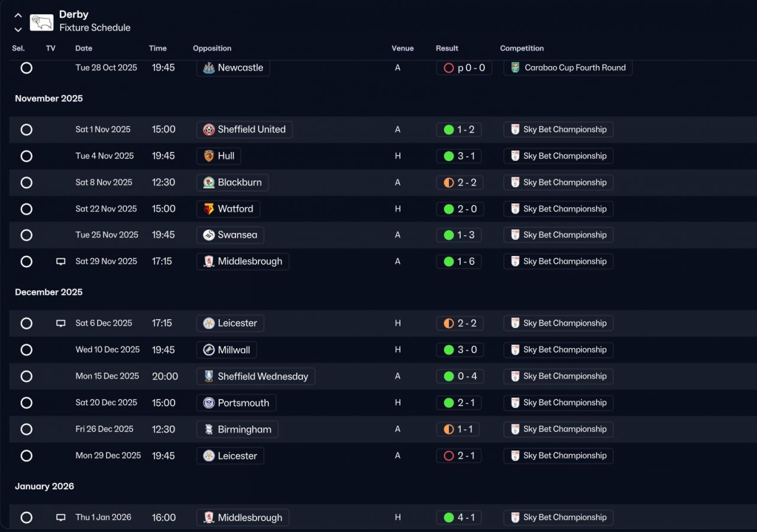Click the TV icon on the Middlesbrough 29 Nov row
Image resolution: width=757 pixels, height=532 pixels.
coord(60,261)
